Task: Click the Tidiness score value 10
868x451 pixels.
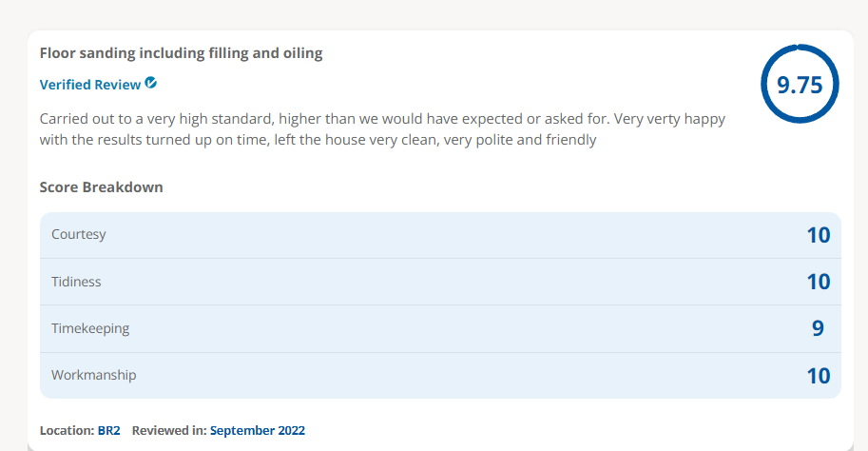Action: [x=819, y=282]
